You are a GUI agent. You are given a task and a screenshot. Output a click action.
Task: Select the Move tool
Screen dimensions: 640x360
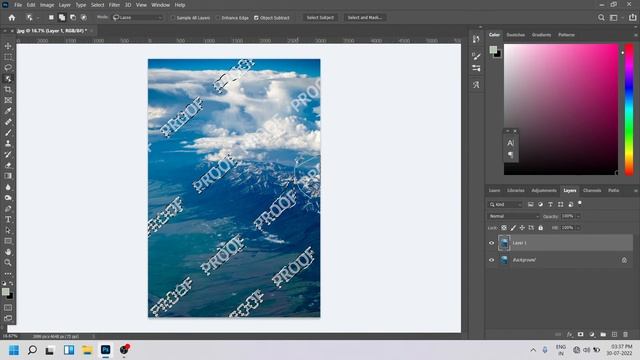(8, 46)
